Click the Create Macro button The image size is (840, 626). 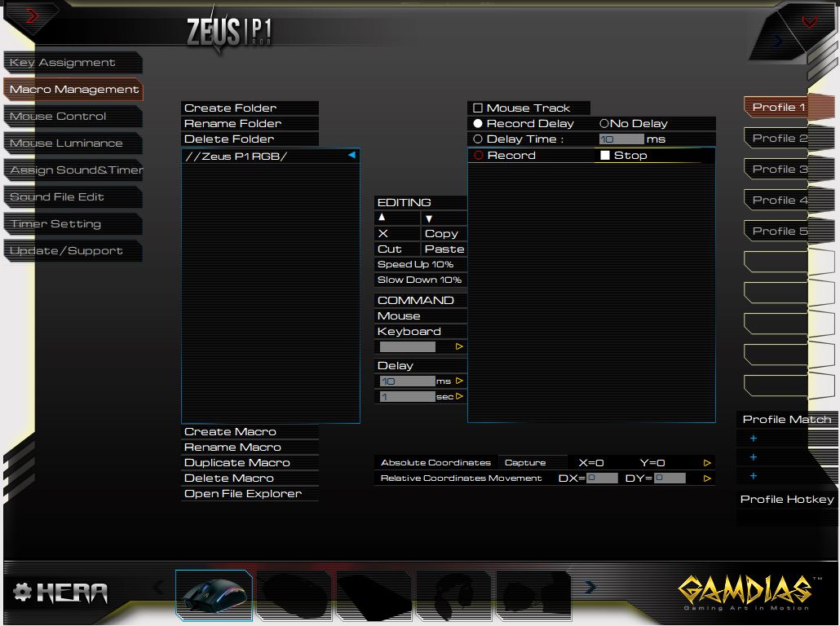tap(231, 432)
